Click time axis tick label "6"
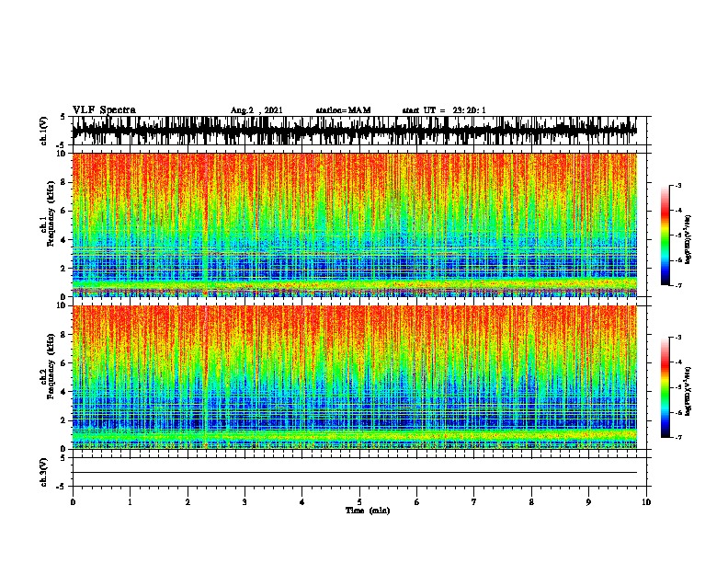The height and width of the screenshot is (563, 728). pos(417,502)
